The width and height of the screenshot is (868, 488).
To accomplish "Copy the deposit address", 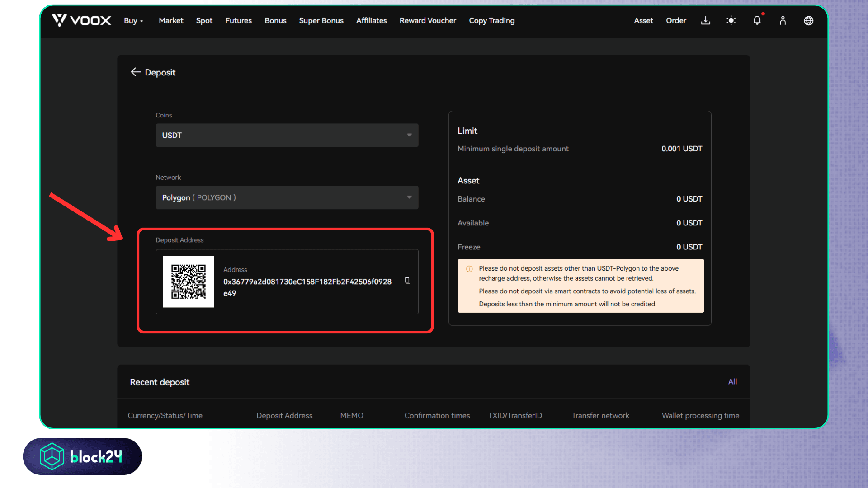I will pyautogui.click(x=407, y=281).
